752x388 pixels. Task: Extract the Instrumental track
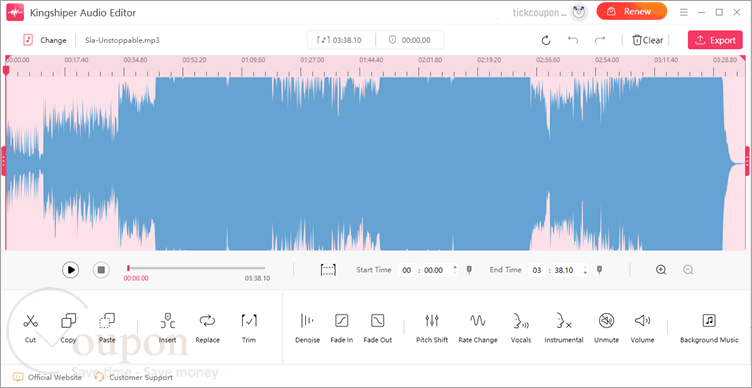click(x=564, y=328)
